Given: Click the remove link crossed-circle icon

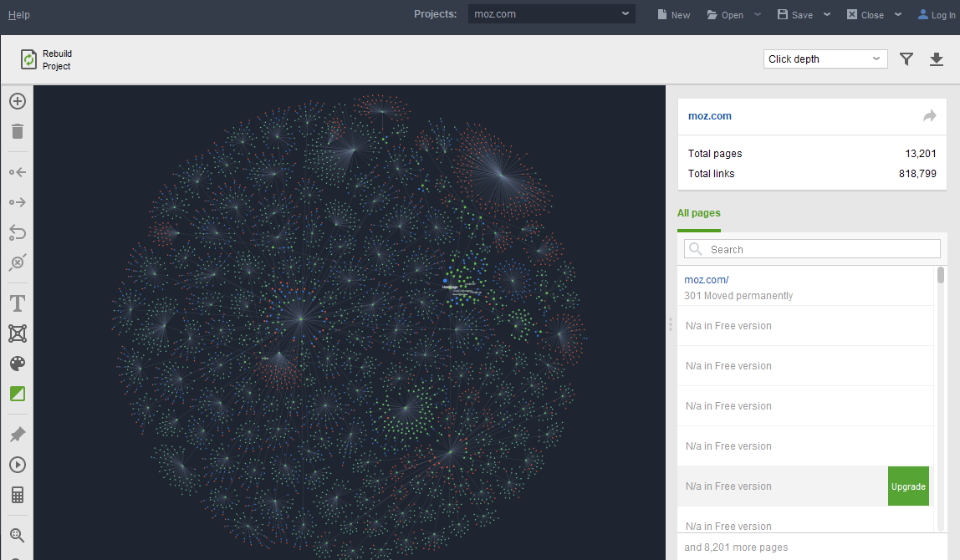Looking at the screenshot, I should point(17,262).
